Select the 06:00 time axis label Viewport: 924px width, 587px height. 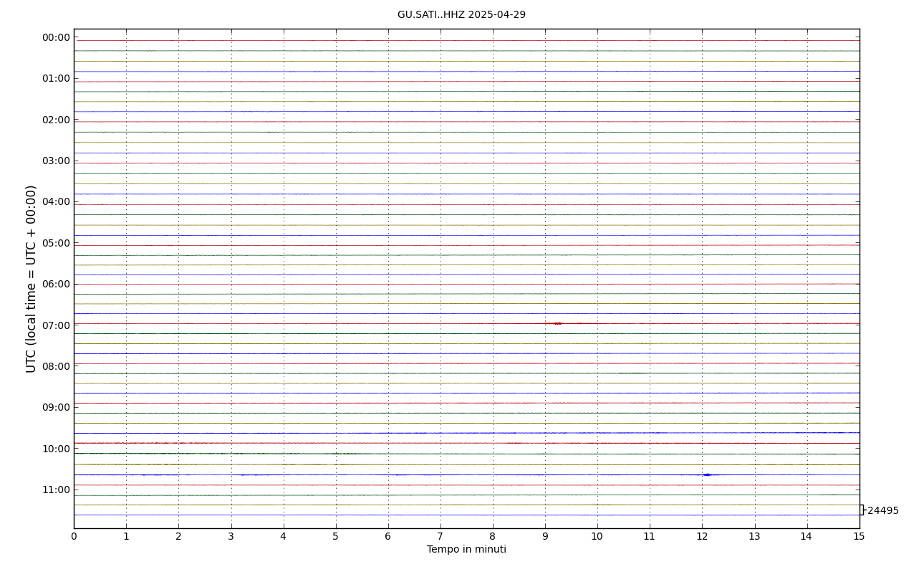56,284
